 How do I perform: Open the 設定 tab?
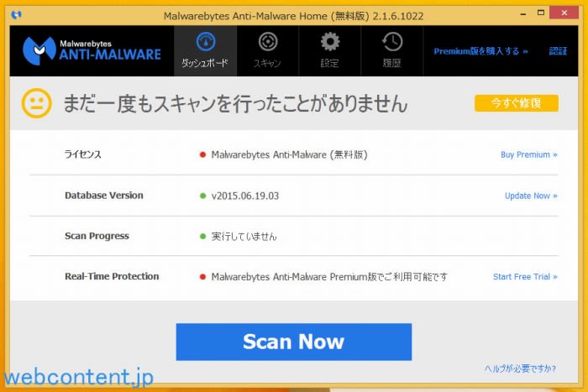pyautogui.click(x=330, y=50)
